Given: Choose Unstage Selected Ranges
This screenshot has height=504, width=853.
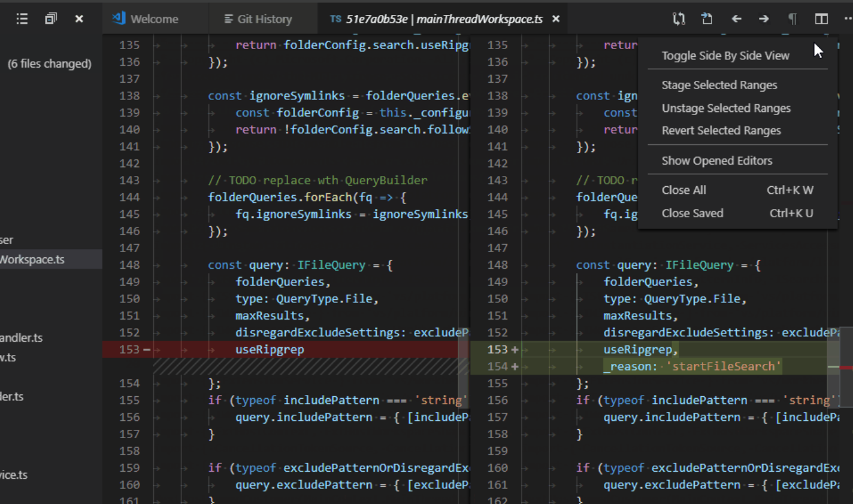Looking at the screenshot, I should pos(726,108).
